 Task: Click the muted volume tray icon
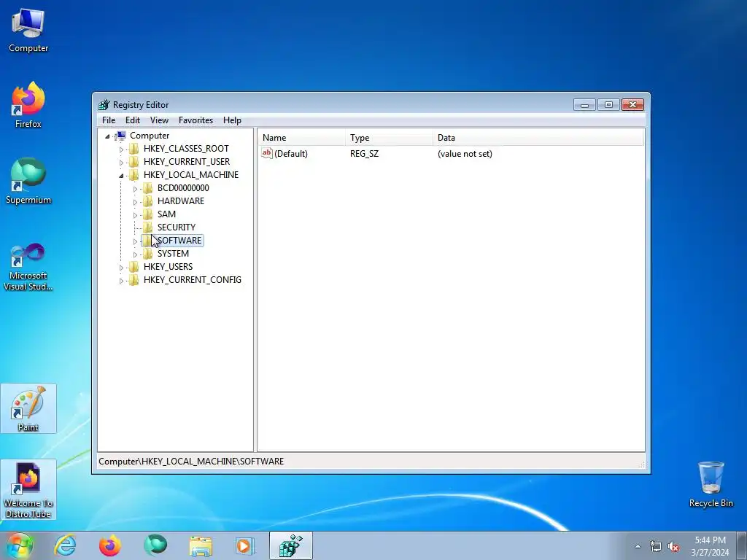point(673,546)
